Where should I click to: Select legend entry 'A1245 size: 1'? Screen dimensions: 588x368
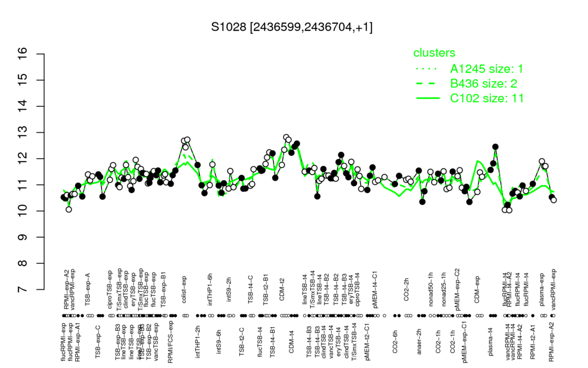coord(486,69)
